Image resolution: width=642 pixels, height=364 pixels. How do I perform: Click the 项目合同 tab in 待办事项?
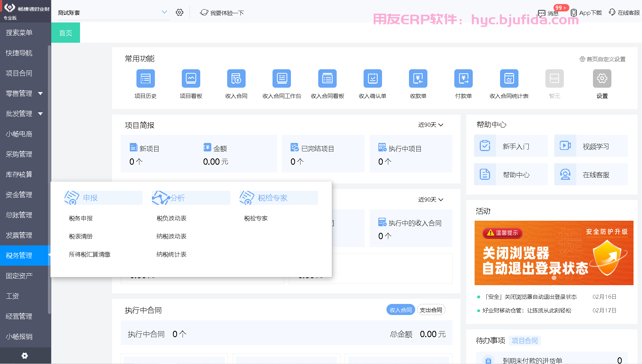524,340
